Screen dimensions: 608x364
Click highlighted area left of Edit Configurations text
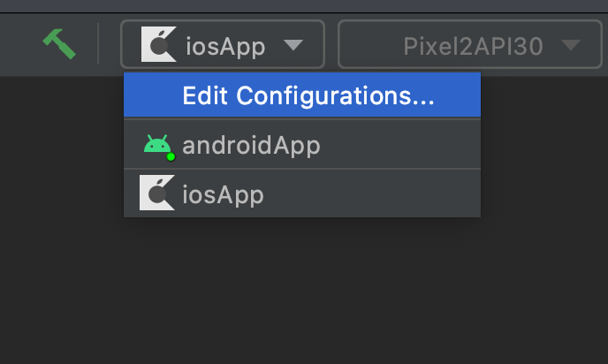point(153,95)
